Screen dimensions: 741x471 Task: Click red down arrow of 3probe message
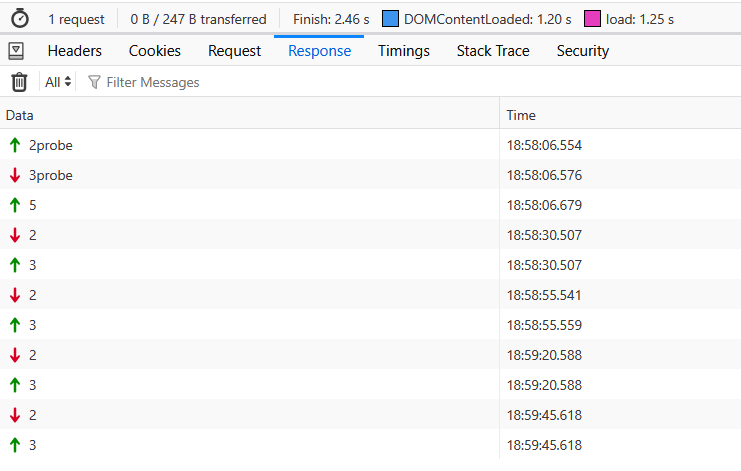pos(15,175)
